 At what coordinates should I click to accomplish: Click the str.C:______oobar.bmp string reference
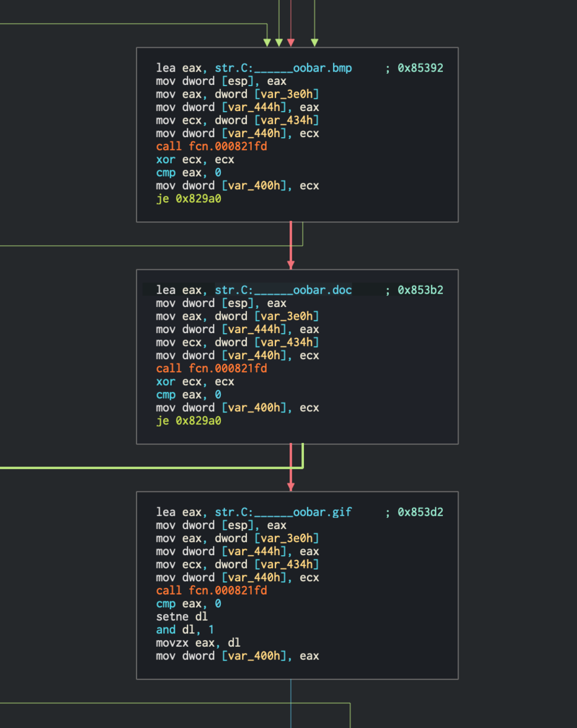click(283, 68)
